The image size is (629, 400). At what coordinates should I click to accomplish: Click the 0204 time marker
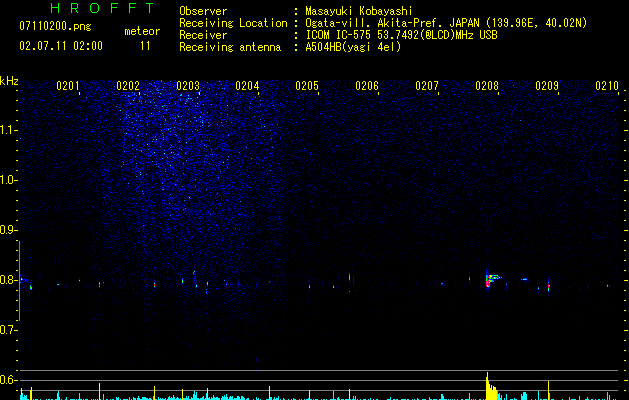click(x=247, y=85)
